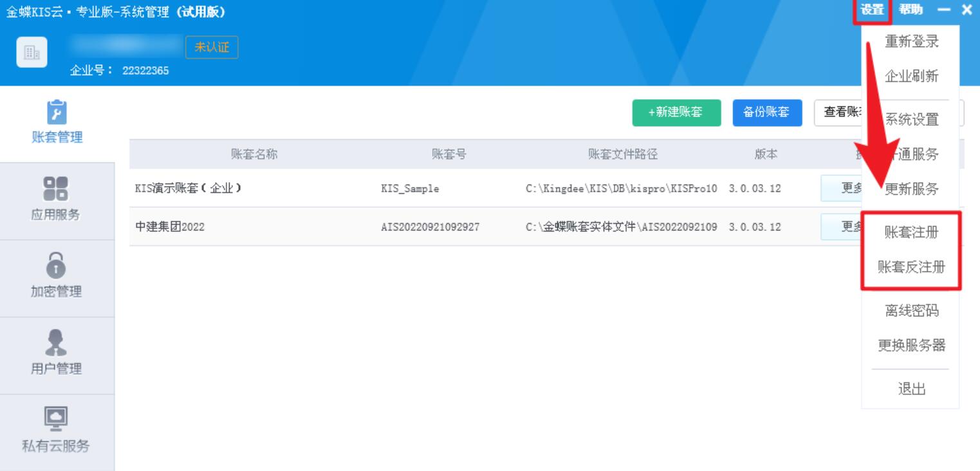Open the 私有云服务 monitor icon
Screen dimensions: 980x471
point(56,419)
